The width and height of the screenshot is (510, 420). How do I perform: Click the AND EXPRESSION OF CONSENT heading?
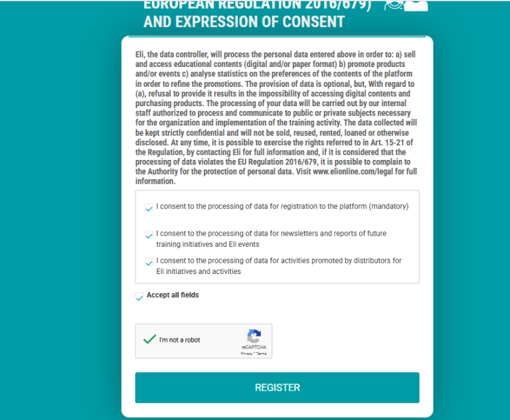coord(244,22)
